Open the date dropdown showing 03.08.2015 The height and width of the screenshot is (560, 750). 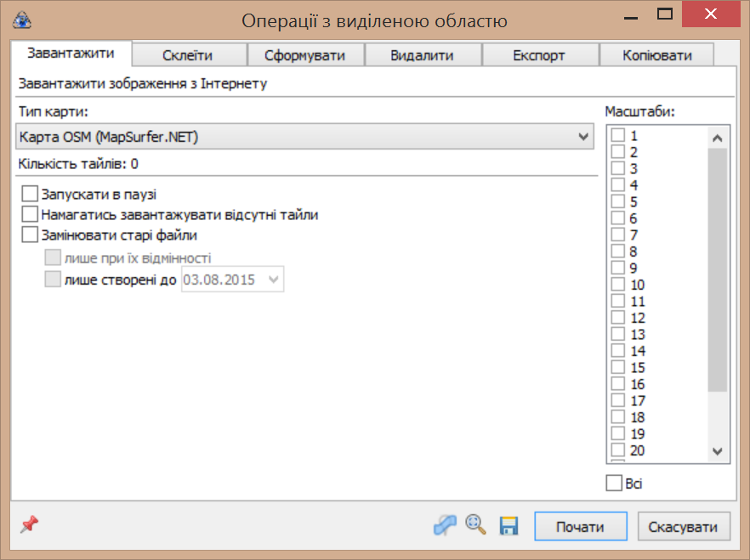[275, 280]
